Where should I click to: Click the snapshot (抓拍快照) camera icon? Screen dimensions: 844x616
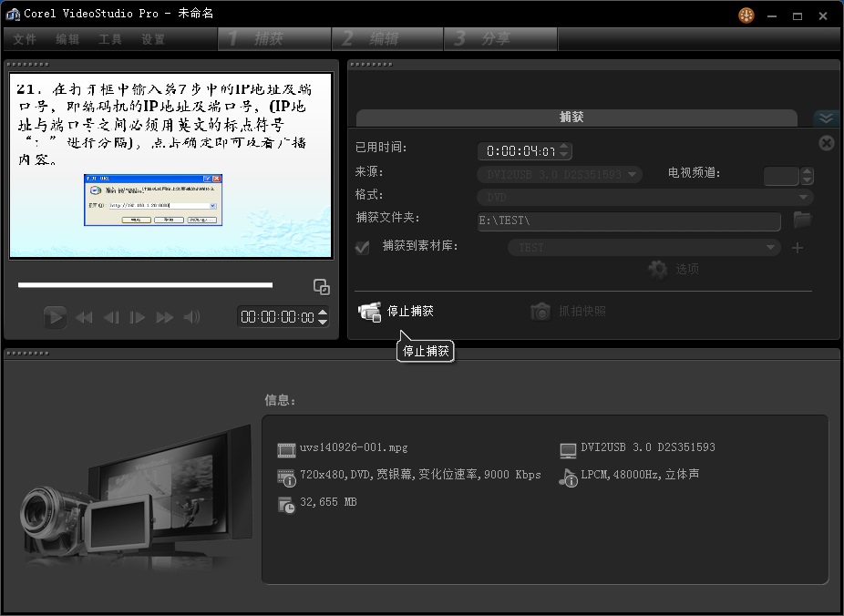coord(540,312)
